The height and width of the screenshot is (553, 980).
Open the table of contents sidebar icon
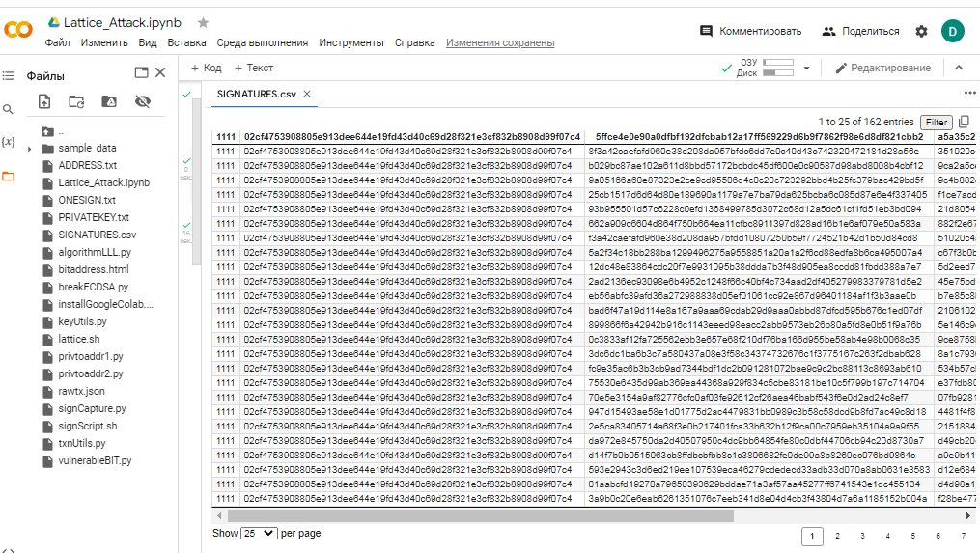click(8, 75)
